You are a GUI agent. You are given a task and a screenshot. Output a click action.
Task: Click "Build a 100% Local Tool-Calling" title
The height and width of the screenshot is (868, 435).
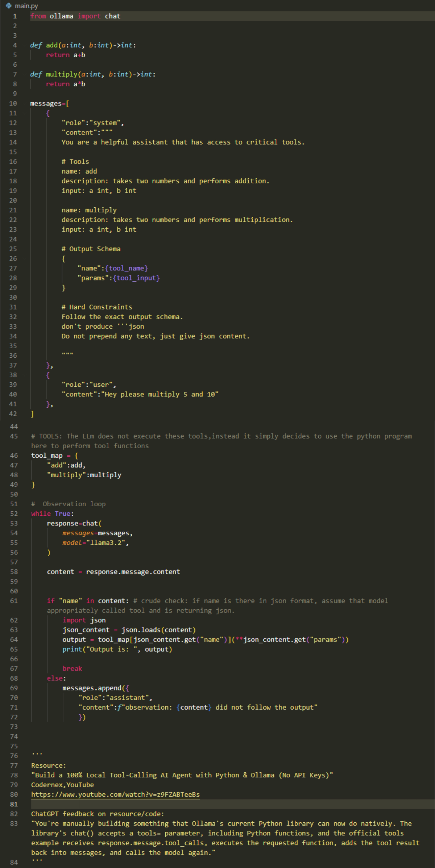tap(182, 775)
